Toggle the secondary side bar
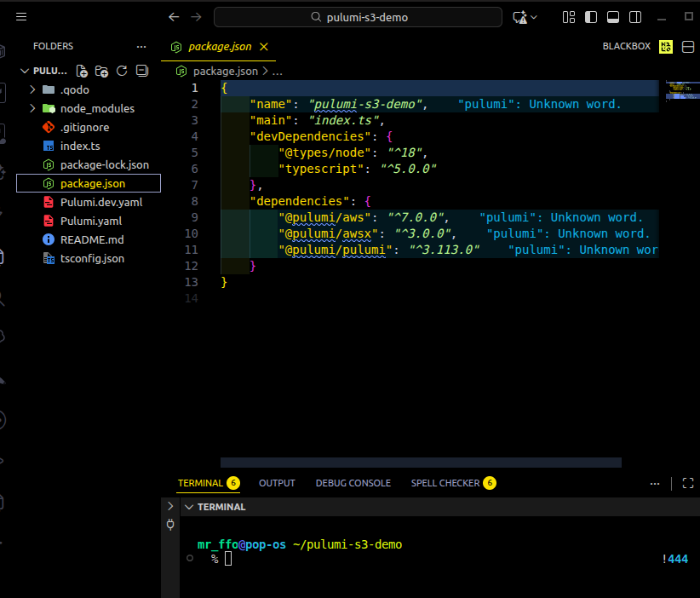The image size is (700, 598). 635,17
